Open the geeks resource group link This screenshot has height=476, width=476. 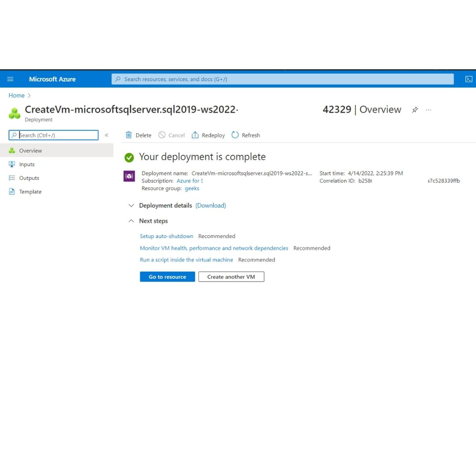click(x=192, y=188)
